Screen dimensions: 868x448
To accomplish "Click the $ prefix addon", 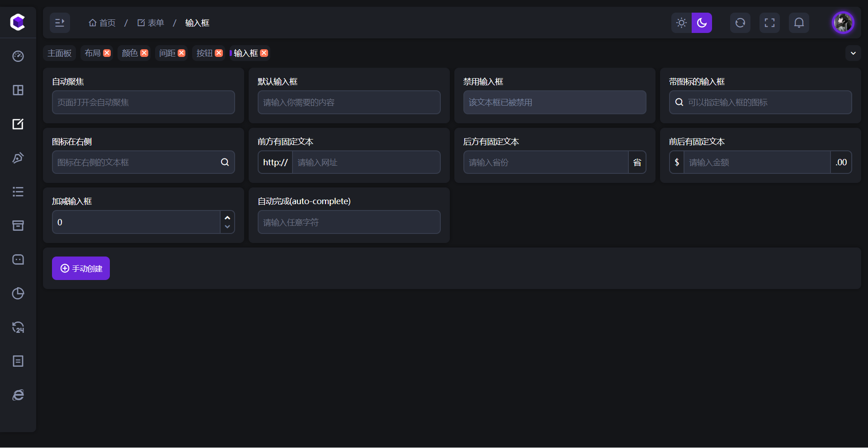I will [x=677, y=163].
